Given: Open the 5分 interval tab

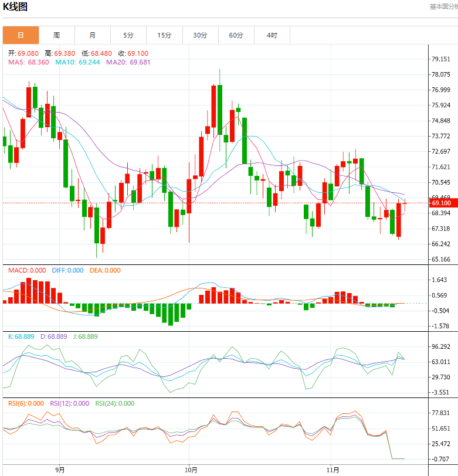Looking at the screenshot, I should 128,35.
